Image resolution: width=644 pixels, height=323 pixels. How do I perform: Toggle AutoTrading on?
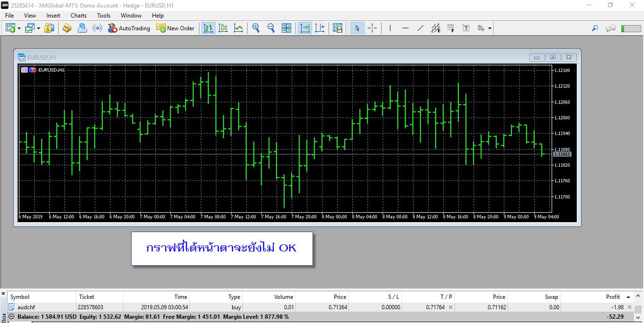coord(129,28)
